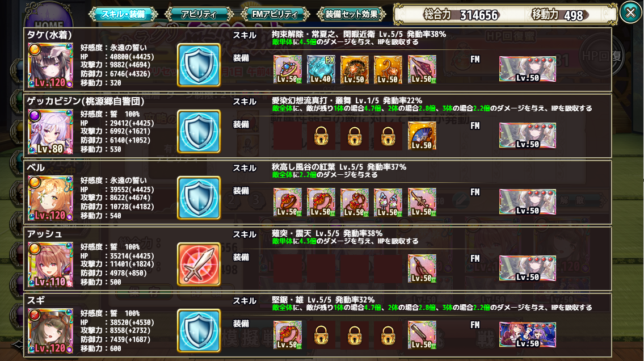Open the FMアビリティ tab
Image resolution: width=644 pixels, height=361 pixels.
click(275, 14)
